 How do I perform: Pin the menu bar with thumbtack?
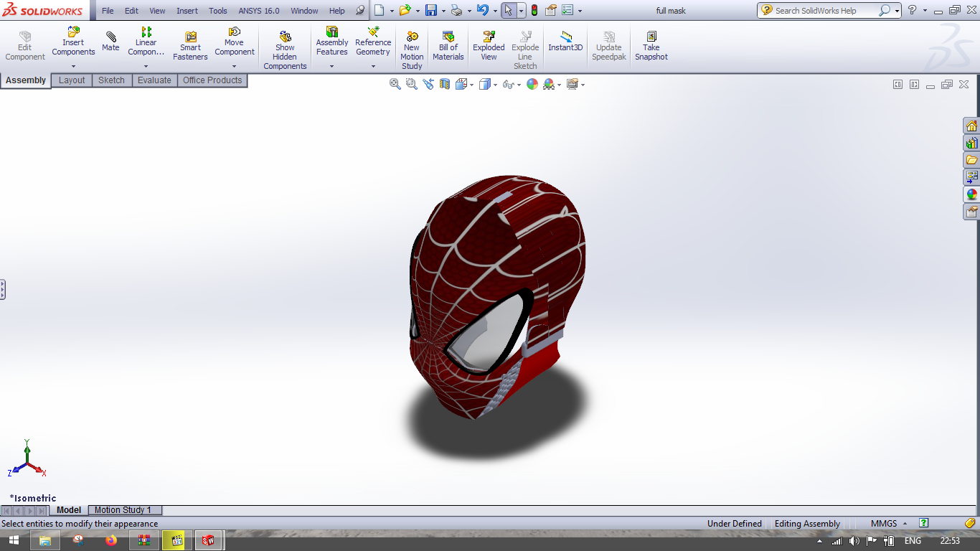pyautogui.click(x=360, y=10)
